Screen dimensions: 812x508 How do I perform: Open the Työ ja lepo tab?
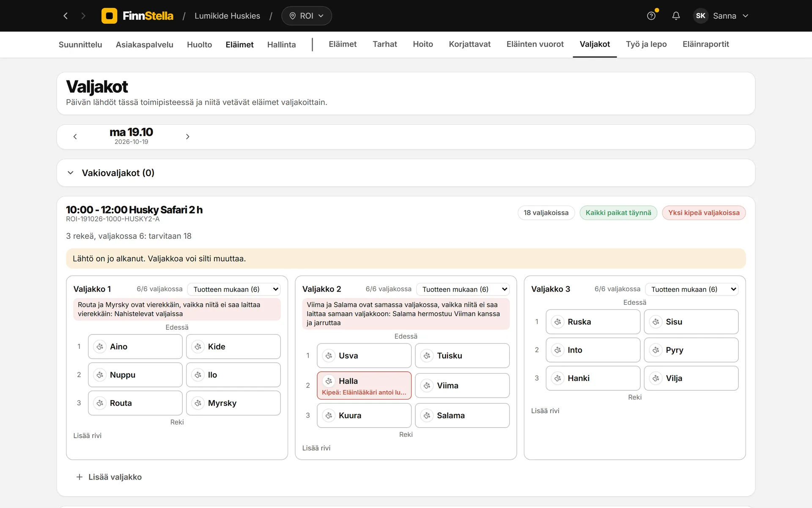[646, 44]
